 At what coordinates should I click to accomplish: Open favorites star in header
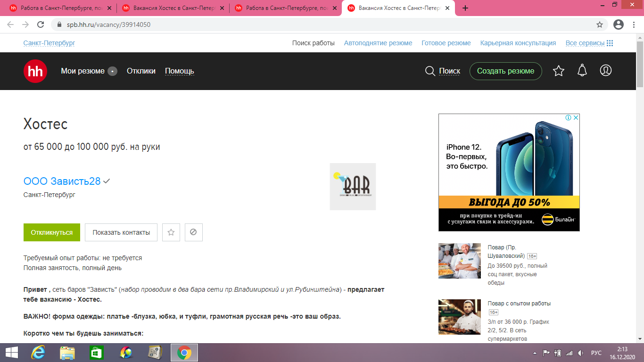coord(559,71)
